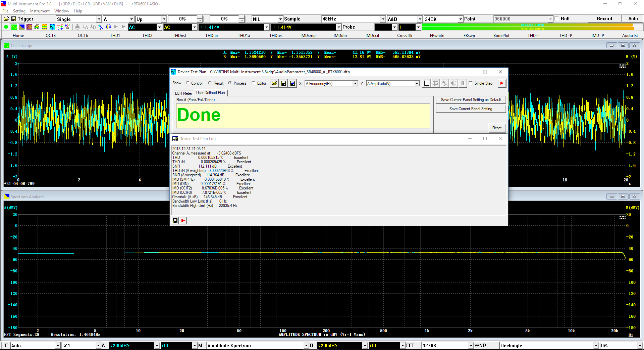
Task: Click the Spectrum Analyzer panel title icon
Action: pos(7,196)
